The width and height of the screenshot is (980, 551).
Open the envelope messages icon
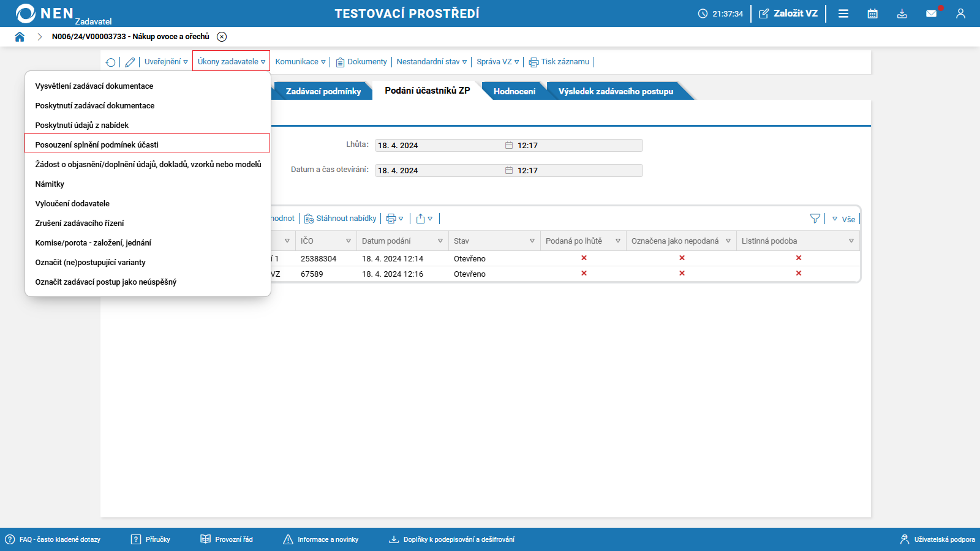tap(931, 13)
